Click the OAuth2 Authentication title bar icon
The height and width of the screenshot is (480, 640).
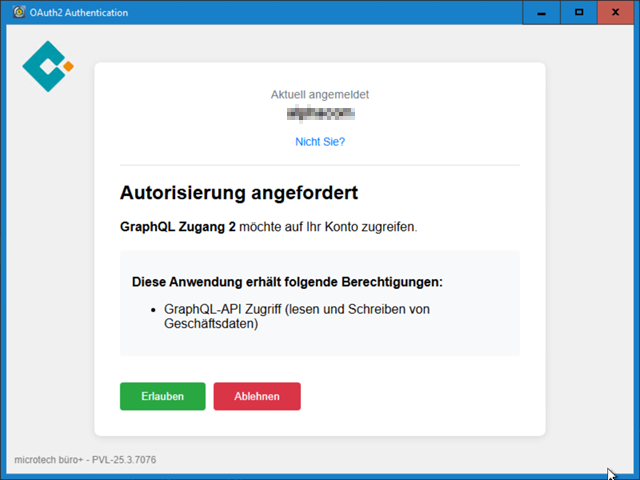[x=18, y=12]
